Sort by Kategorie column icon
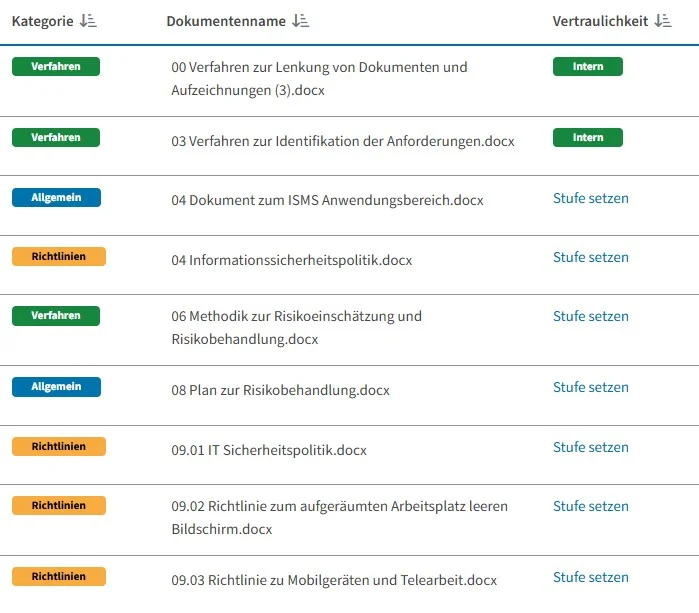Viewport: 699px width, 613px height. pos(88,21)
